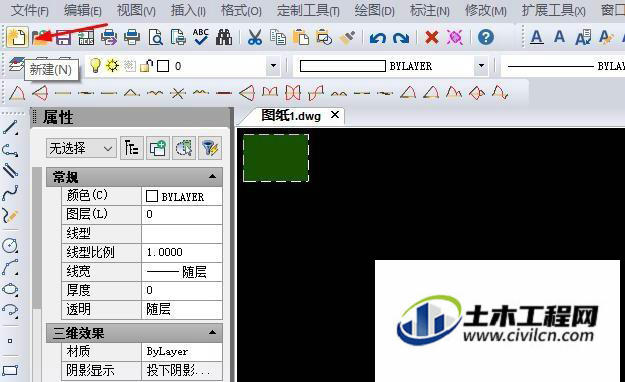
Task: Click the Undo arrow icon
Action: click(x=377, y=38)
